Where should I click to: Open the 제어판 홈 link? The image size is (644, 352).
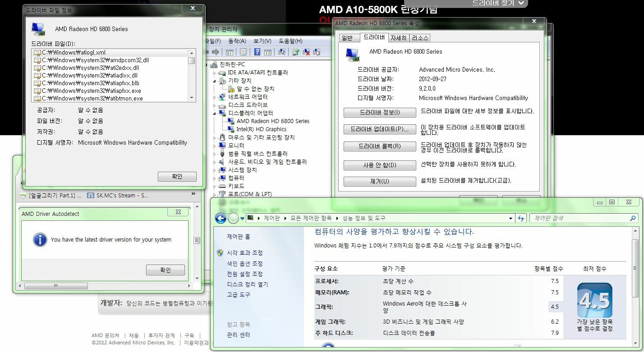pos(238,237)
